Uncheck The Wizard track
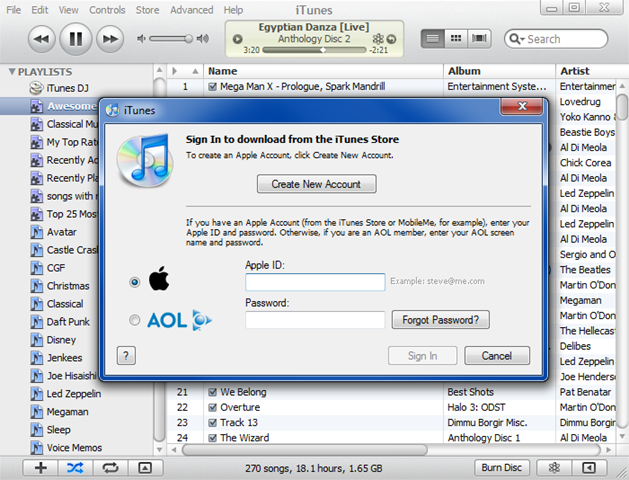The width and height of the screenshot is (629, 480). tap(213, 438)
